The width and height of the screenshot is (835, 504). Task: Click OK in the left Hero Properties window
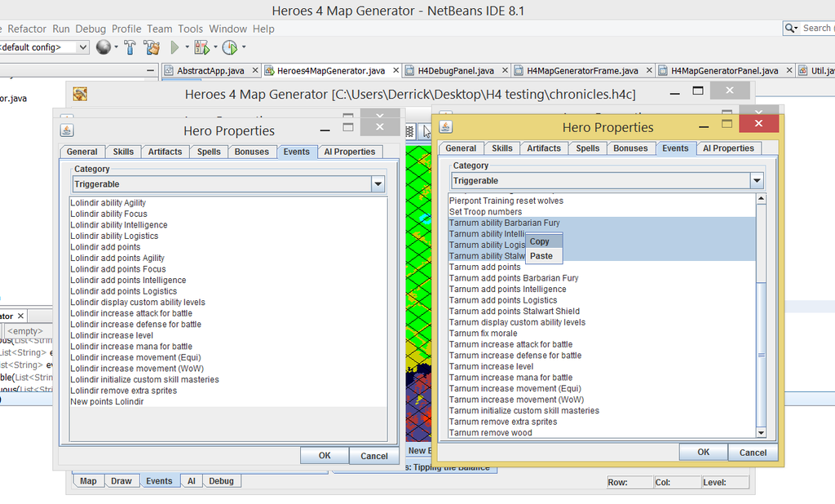tap(325, 456)
